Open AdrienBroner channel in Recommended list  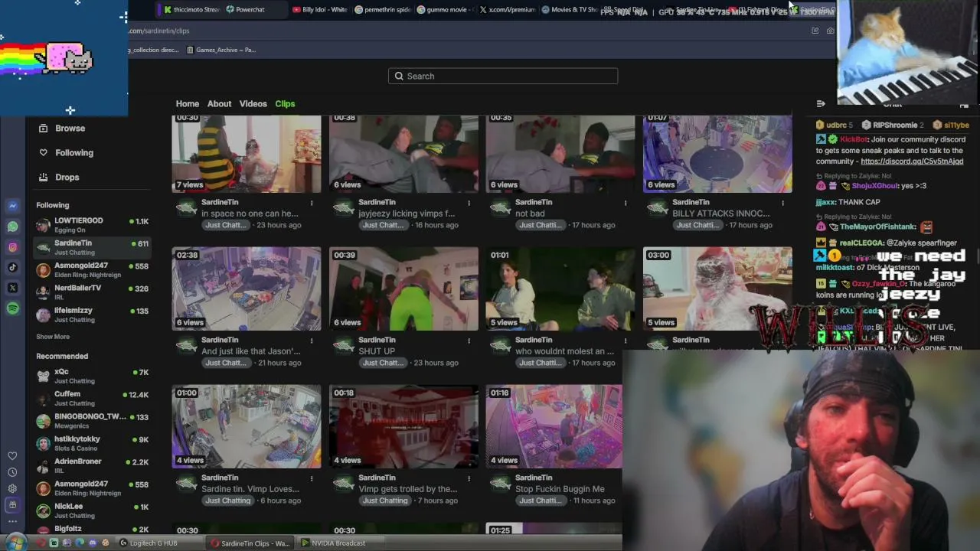[92, 465]
